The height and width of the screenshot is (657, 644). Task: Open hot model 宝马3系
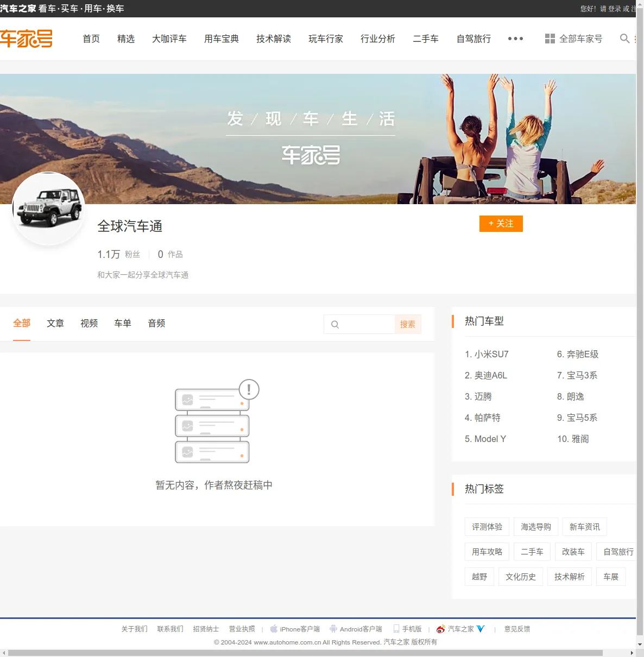(577, 375)
